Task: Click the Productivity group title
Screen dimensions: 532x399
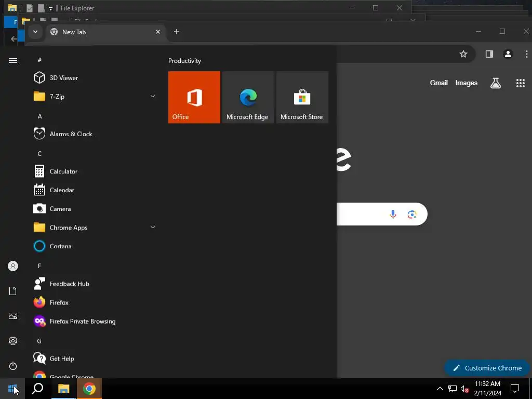Action: [x=184, y=61]
